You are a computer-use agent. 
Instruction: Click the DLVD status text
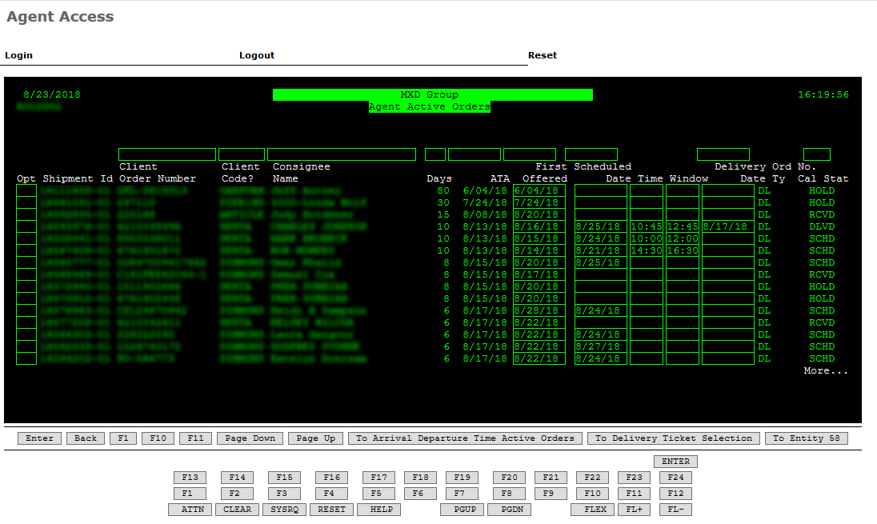click(x=822, y=226)
